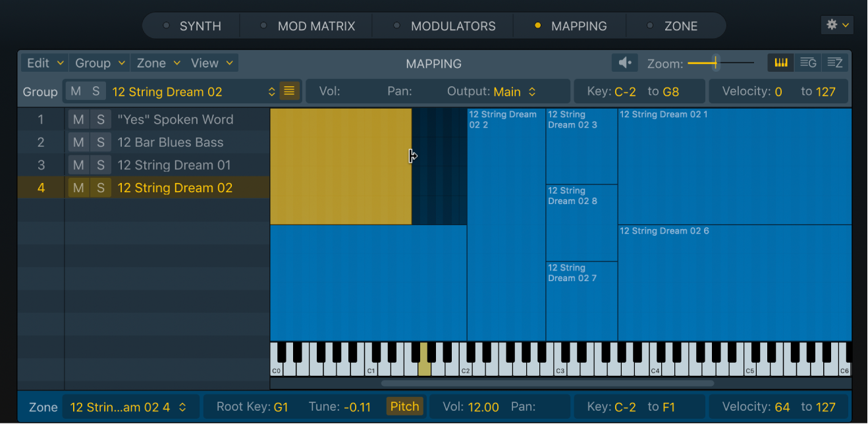The height and width of the screenshot is (424, 868).
Task: Select the keyboard view icon
Action: pos(781,62)
